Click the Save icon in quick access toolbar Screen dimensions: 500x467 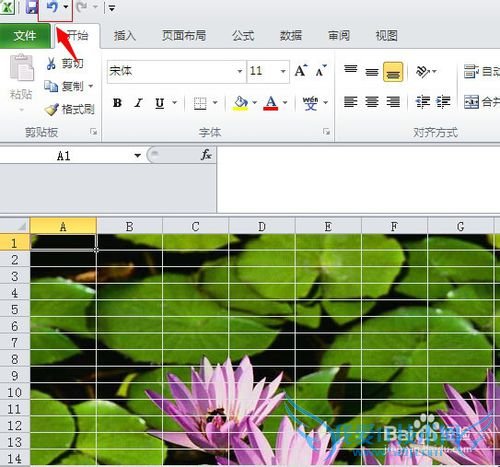pyautogui.click(x=32, y=7)
